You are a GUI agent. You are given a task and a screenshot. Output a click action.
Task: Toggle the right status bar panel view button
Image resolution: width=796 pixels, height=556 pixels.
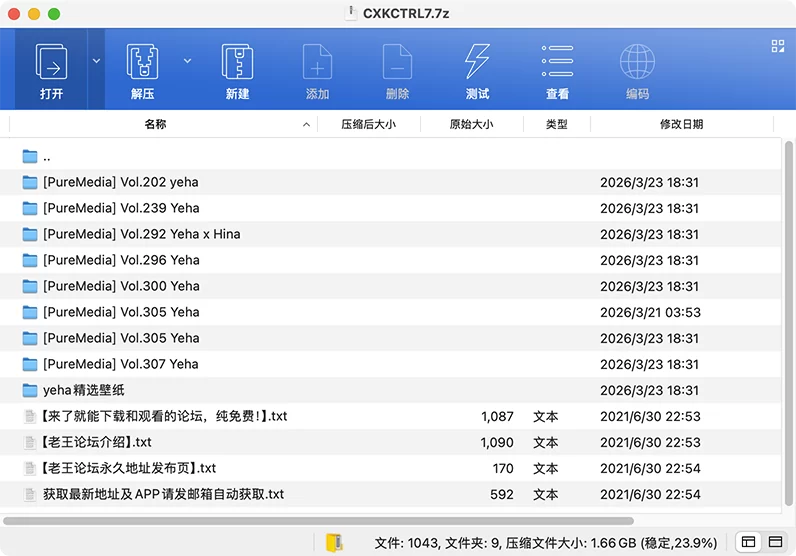[777, 542]
